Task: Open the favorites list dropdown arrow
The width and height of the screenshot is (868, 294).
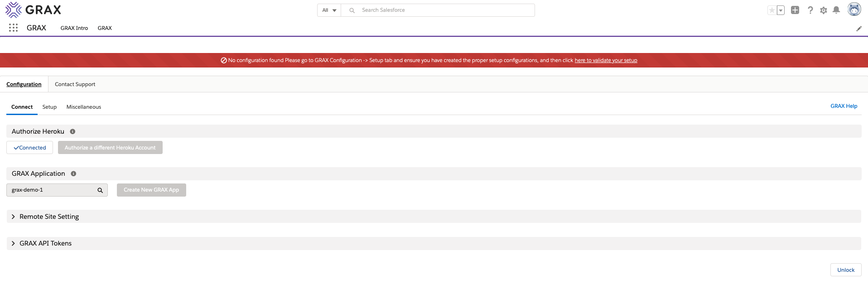Action: (x=781, y=10)
